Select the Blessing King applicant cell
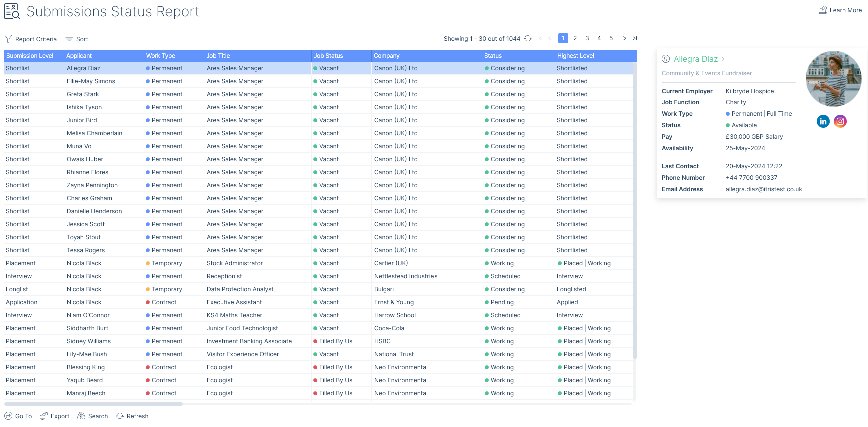Image resolution: width=868 pixels, height=427 pixels. click(x=104, y=367)
